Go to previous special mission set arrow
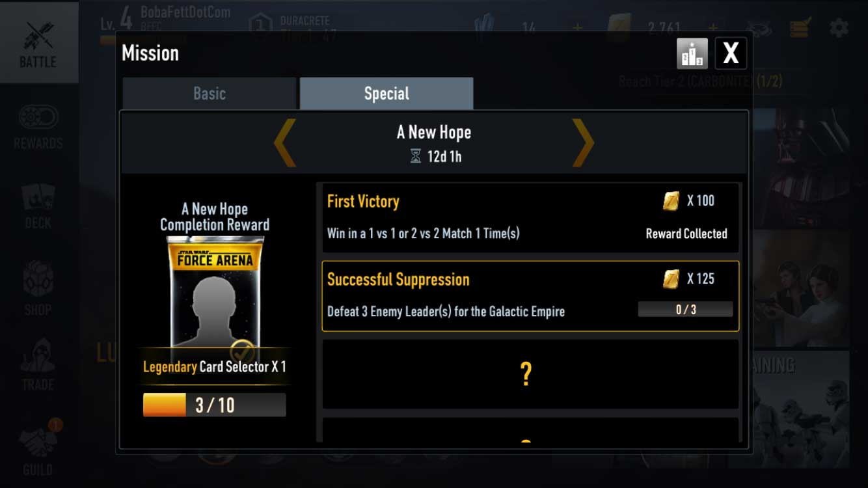 click(x=285, y=142)
